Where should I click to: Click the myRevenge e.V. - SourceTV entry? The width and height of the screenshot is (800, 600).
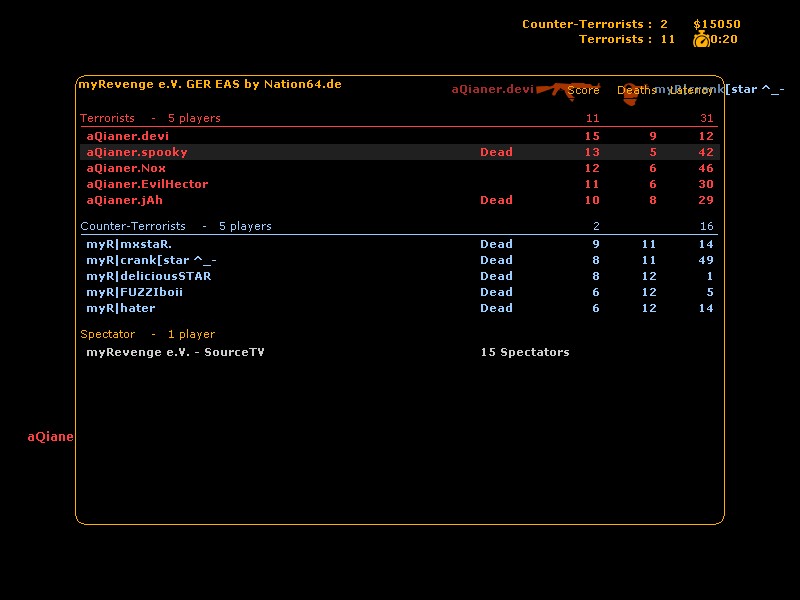175,352
